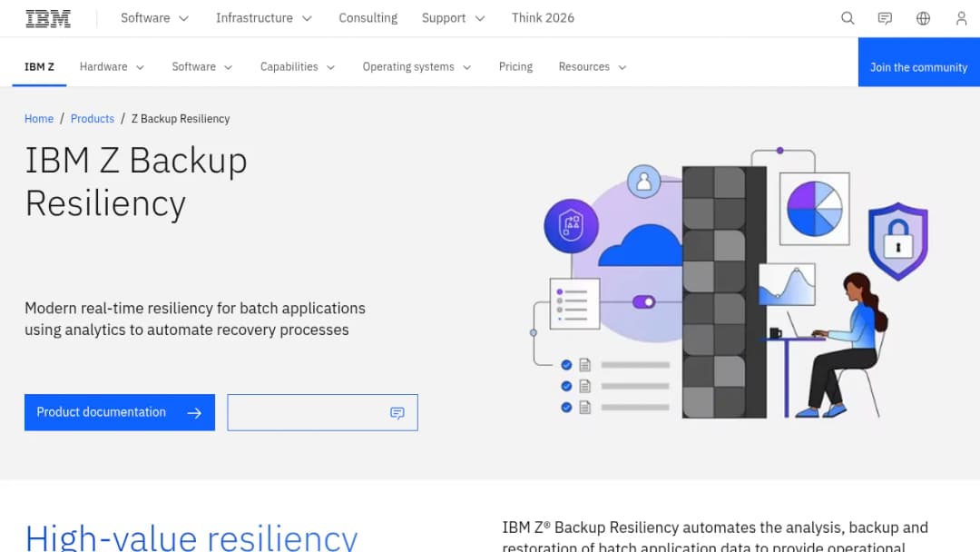Open the Consulting menu item
980x552 pixels.
pos(368,18)
